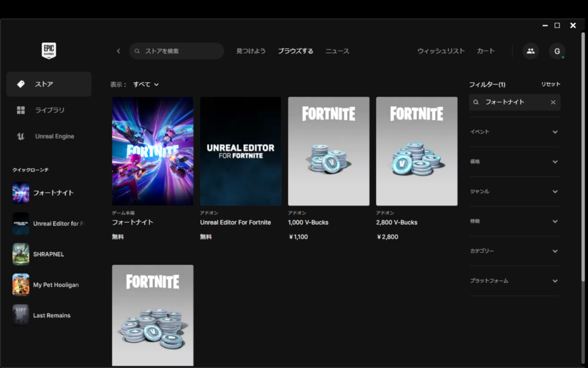Launch Last Remains quick launch icon

click(21, 316)
